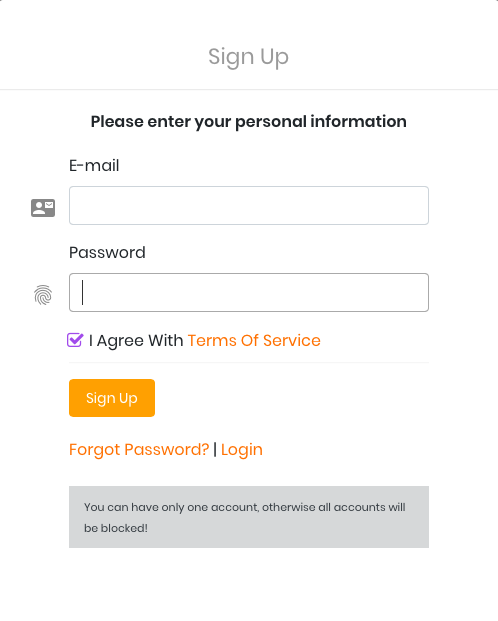Submit with the orange Sign Up button

point(112,398)
